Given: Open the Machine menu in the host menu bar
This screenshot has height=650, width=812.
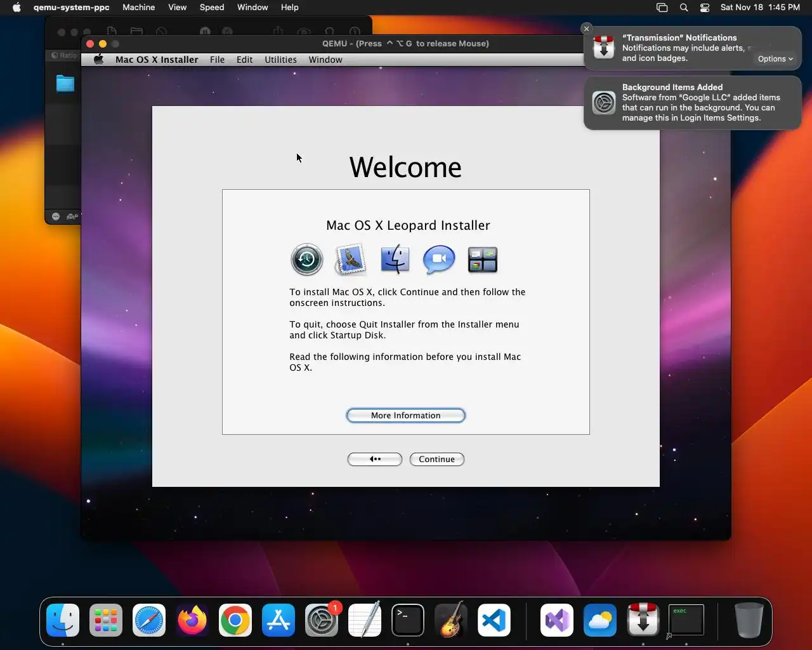Looking at the screenshot, I should click(139, 8).
